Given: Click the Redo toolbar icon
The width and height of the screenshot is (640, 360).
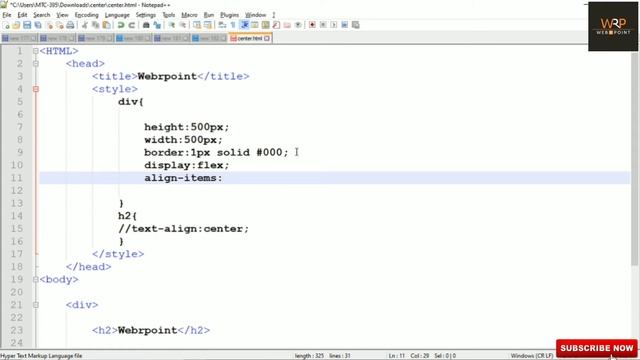Looking at the screenshot, I should 131,25.
